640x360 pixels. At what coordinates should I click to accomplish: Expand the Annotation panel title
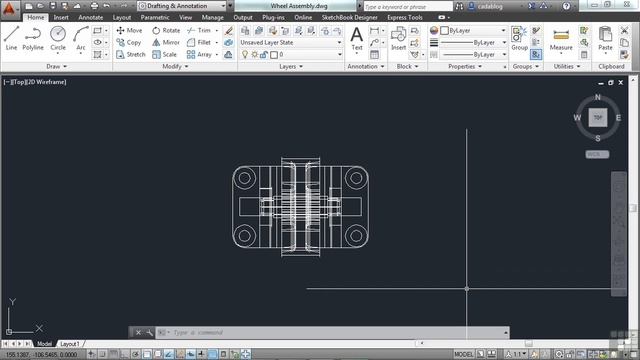coord(366,66)
